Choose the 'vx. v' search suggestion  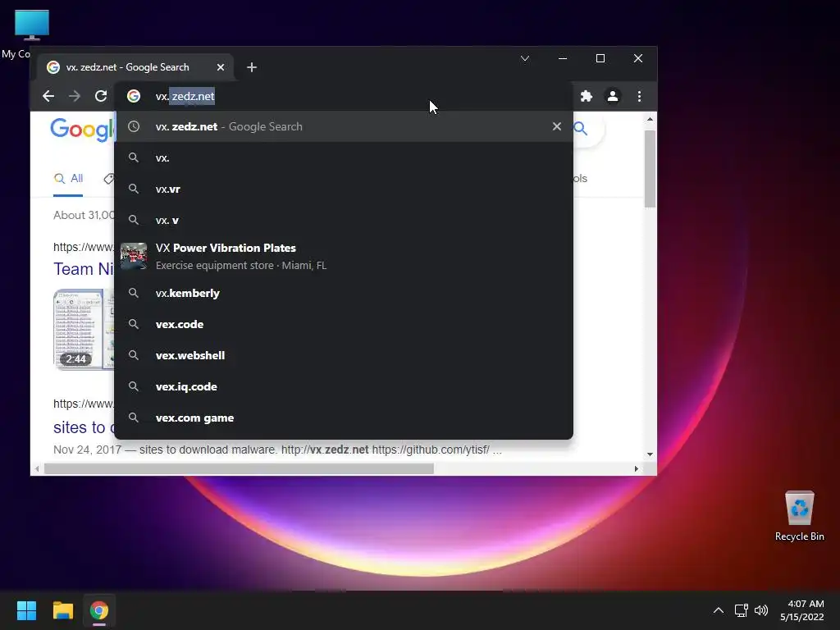(344, 220)
